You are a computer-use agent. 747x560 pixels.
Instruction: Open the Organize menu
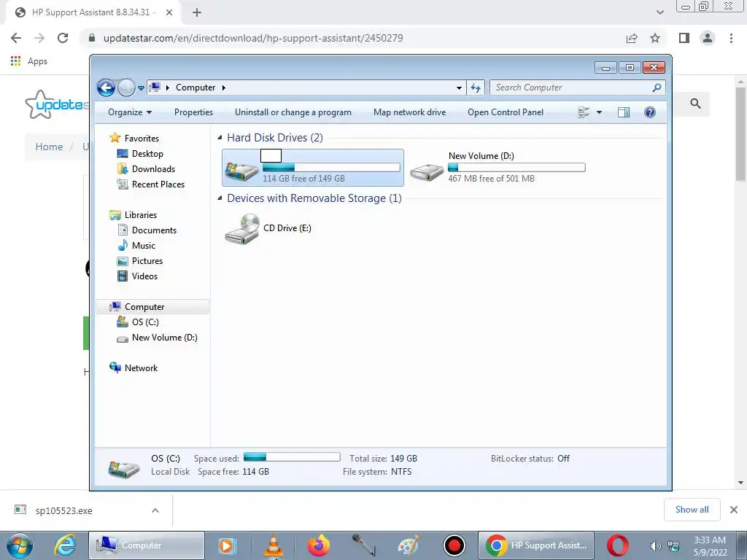[130, 112]
